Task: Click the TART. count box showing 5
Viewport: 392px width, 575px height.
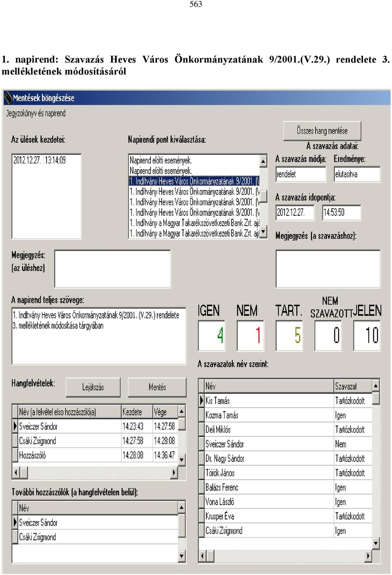Action: click(x=289, y=336)
